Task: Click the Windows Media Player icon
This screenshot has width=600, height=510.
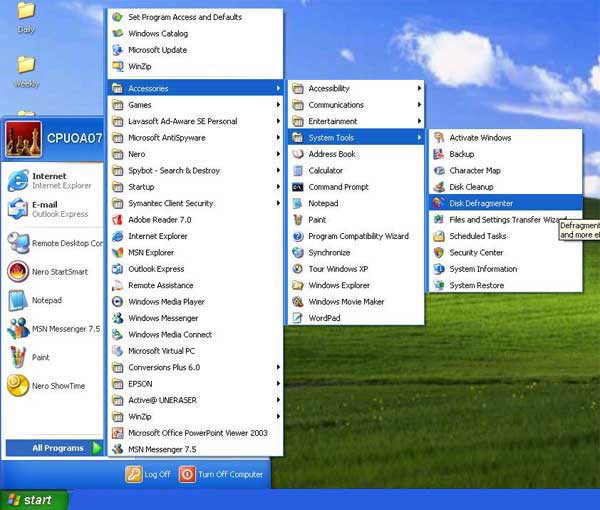Action: pos(117,301)
